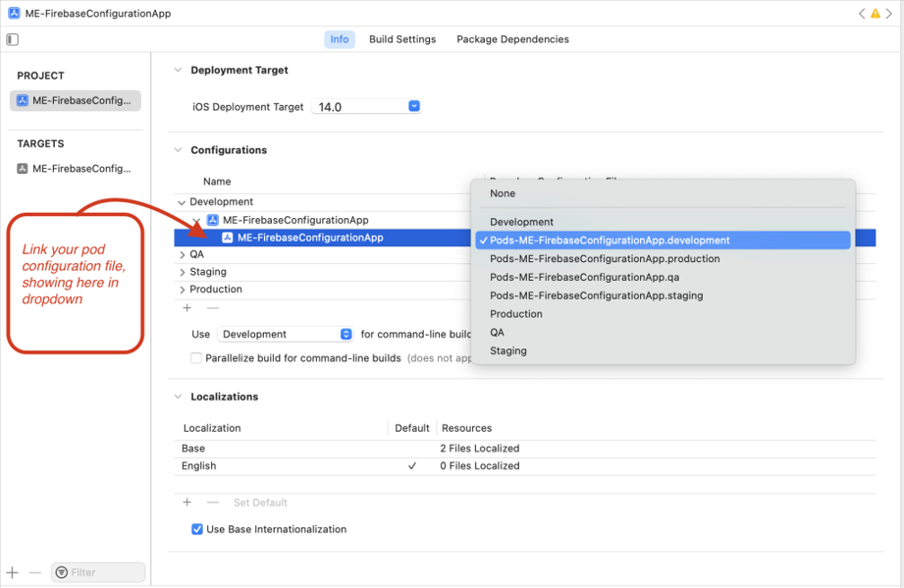904x588 pixels.
Task: Expand the QA configuration row
Action: [x=181, y=253]
